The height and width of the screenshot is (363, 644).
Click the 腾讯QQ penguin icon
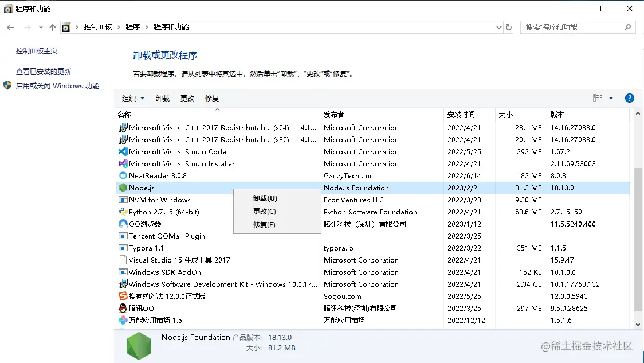click(x=123, y=308)
